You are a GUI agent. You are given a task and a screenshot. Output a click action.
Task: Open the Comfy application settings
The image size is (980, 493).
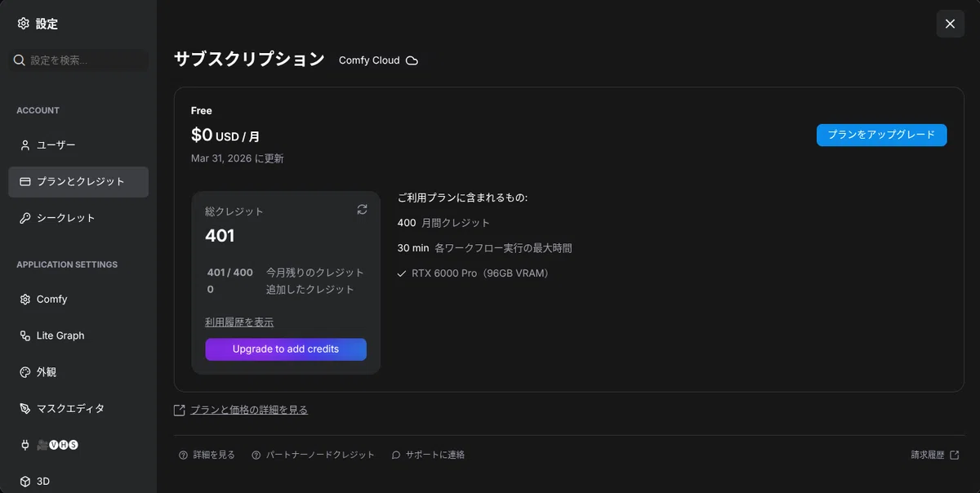pos(78,300)
